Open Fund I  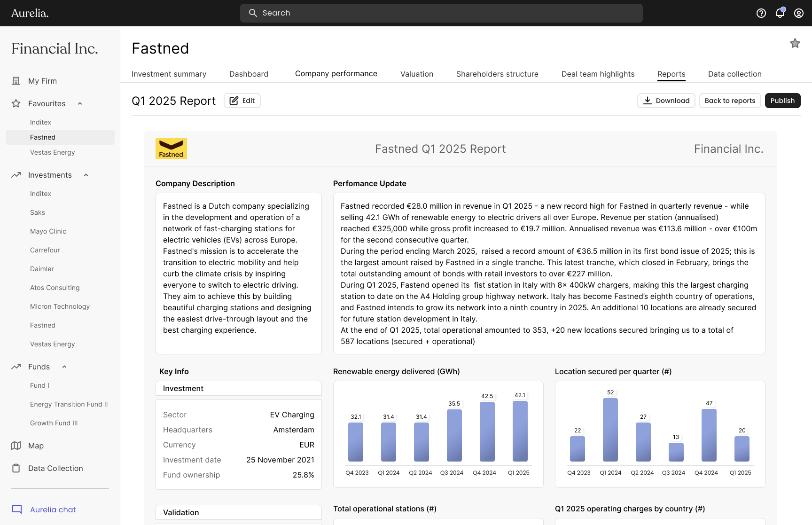pyautogui.click(x=39, y=385)
